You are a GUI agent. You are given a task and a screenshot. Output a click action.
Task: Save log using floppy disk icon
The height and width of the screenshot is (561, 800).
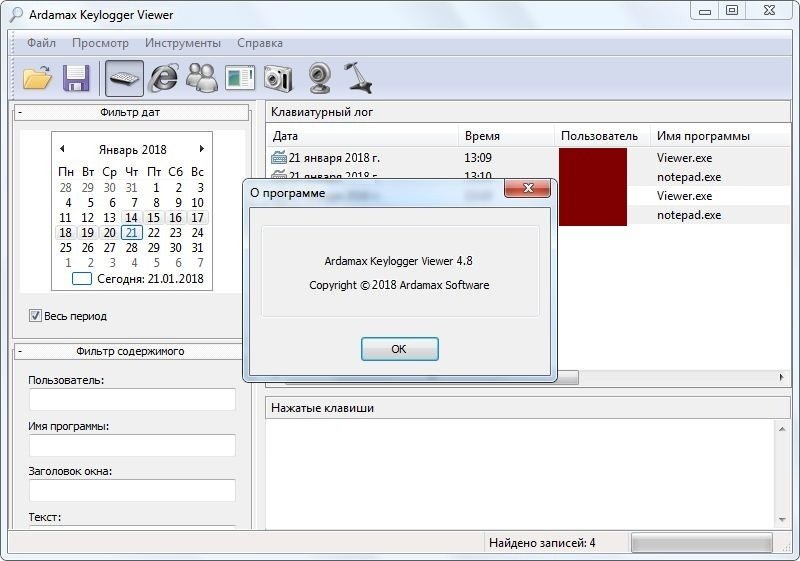[76, 78]
